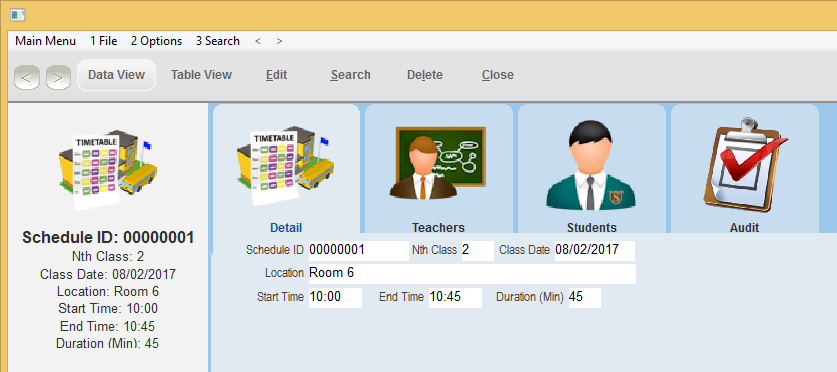The width and height of the screenshot is (837, 372).
Task: Open the 3 Search menu
Action: [x=217, y=41]
